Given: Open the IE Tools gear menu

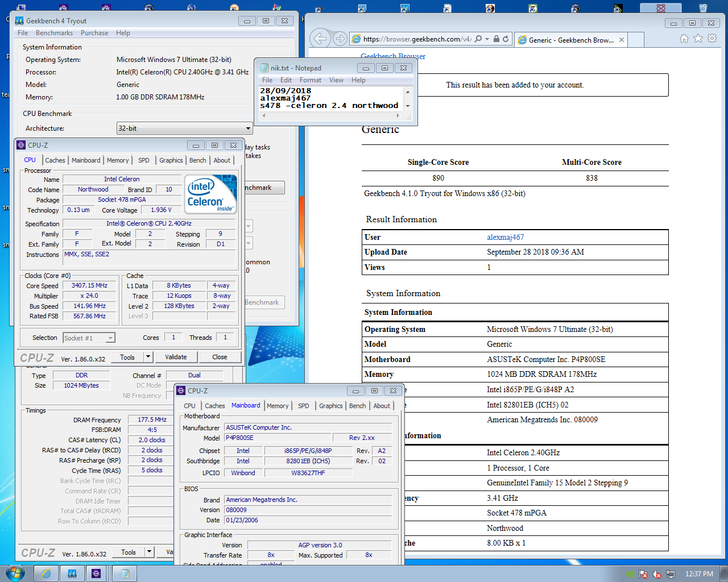Looking at the screenshot, I should [x=712, y=39].
